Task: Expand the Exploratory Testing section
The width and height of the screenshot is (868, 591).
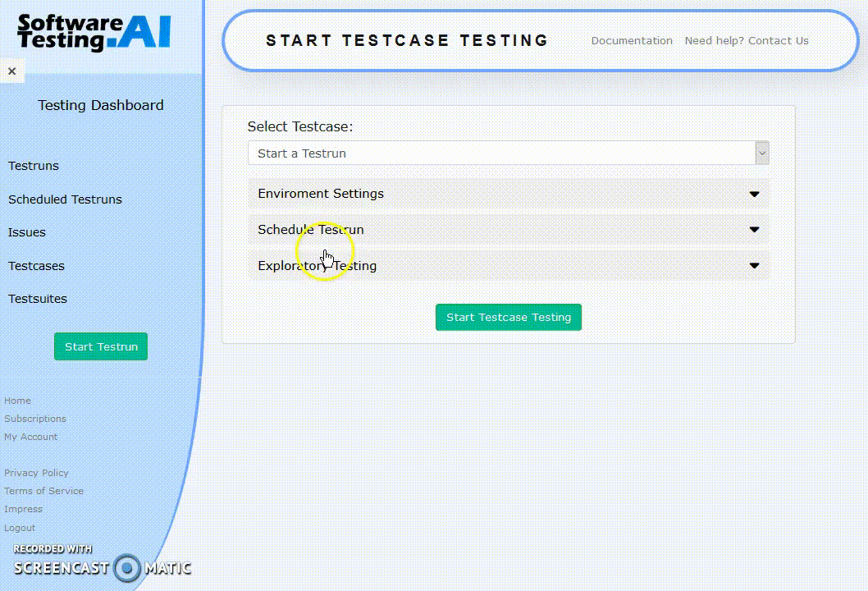Action: tap(508, 265)
